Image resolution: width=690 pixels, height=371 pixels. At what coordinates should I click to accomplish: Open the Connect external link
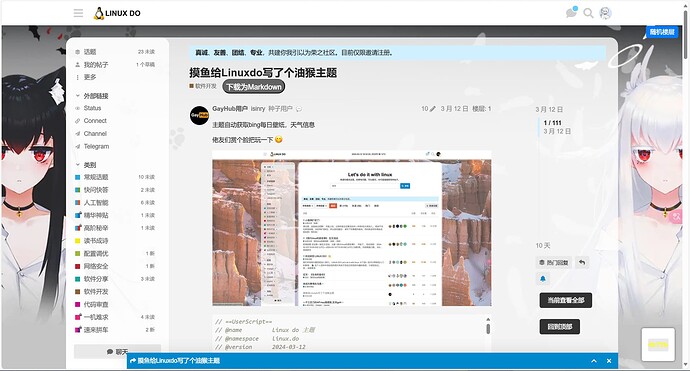click(x=95, y=121)
